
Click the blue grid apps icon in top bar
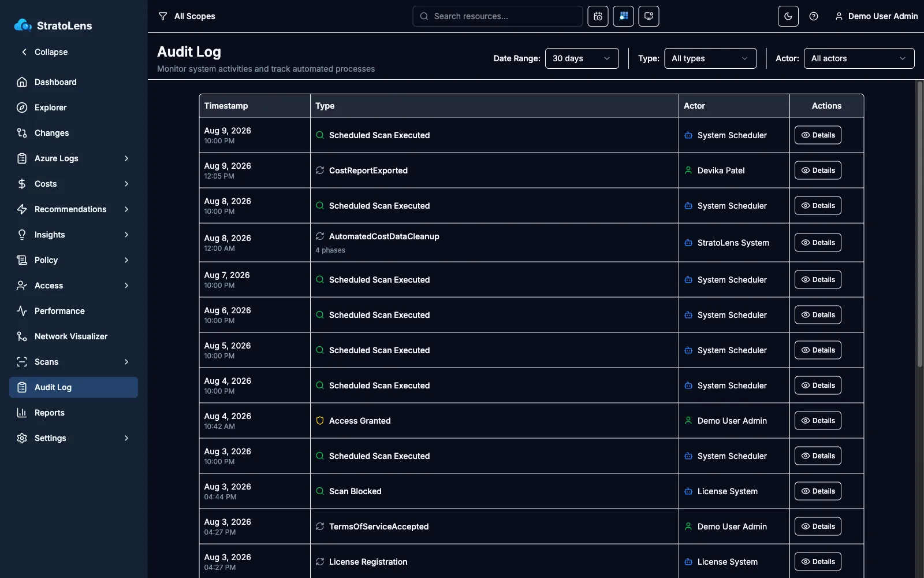pyautogui.click(x=623, y=16)
